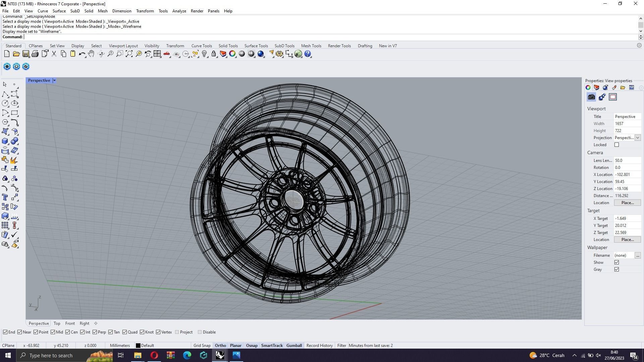The image size is (644, 362).
Task: Uncheck the Gray wallpaper checkbox
Action: coord(616,269)
